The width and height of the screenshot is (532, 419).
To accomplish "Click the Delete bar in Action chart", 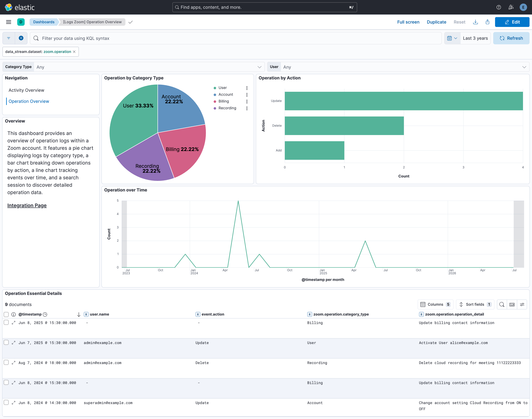I will [x=344, y=126].
